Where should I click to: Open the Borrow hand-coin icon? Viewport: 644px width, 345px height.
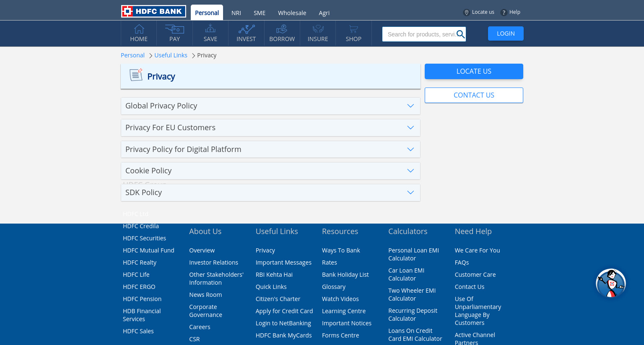click(282, 29)
